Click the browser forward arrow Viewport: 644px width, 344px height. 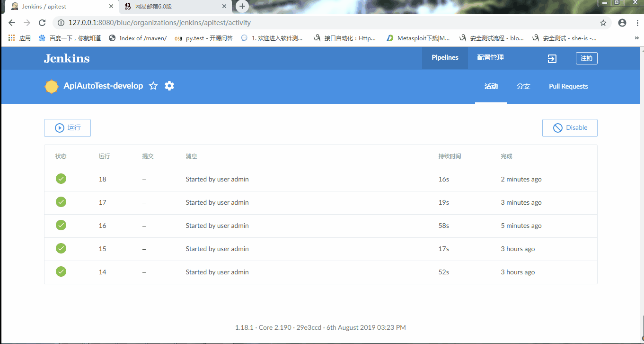pos(27,23)
